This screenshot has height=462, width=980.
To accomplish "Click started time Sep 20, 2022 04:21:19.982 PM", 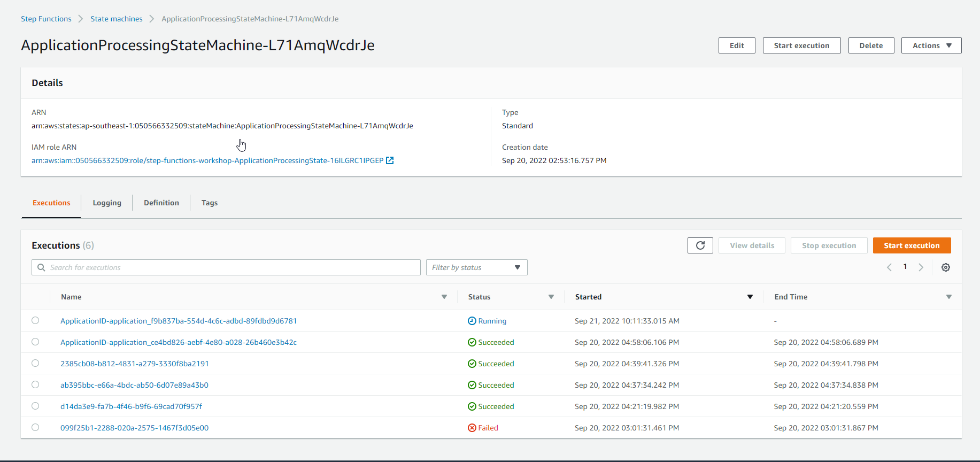I will pos(627,406).
